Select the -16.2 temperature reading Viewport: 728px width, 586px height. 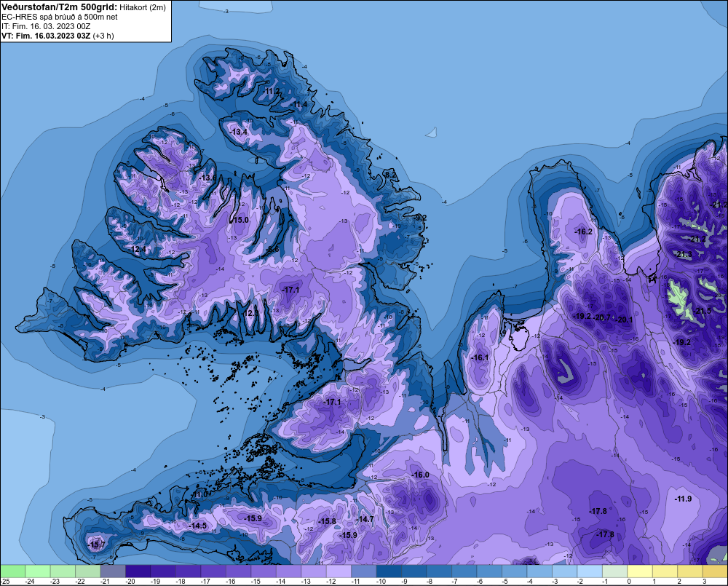tap(584, 231)
